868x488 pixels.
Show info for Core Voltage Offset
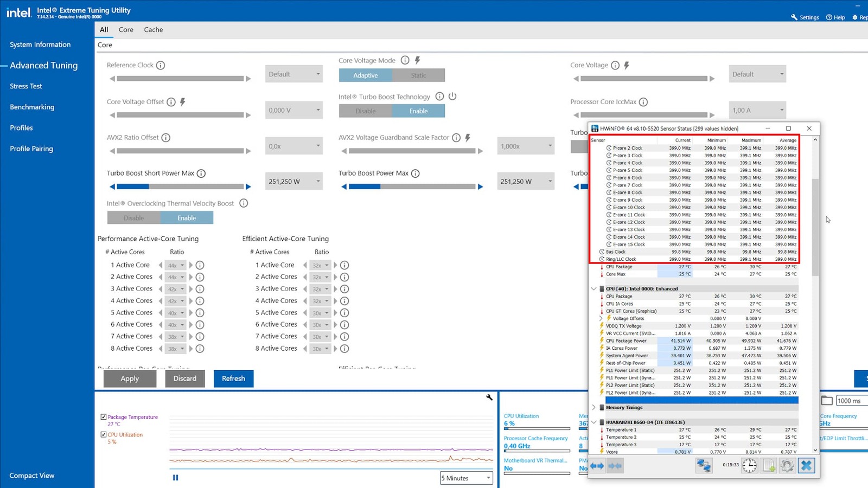171,102
